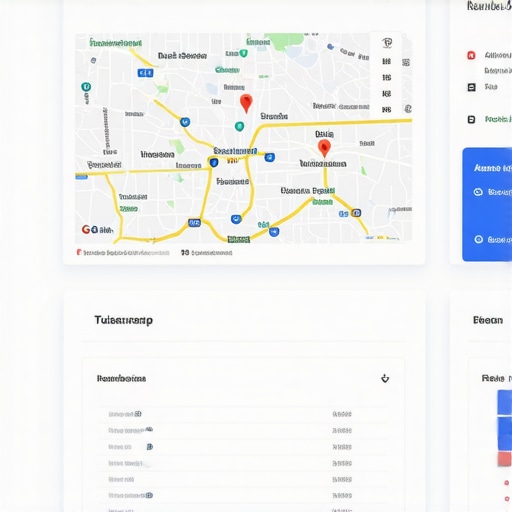Click the small icon in the table's first row
The width and height of the screenshot is (512, 512).
pyautogui.click(x=138, y=414)
